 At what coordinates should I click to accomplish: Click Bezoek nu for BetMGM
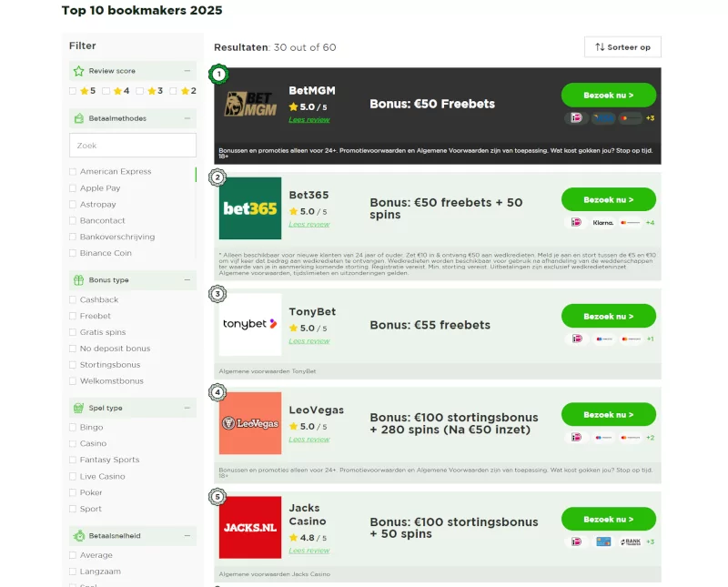(609, 96)
